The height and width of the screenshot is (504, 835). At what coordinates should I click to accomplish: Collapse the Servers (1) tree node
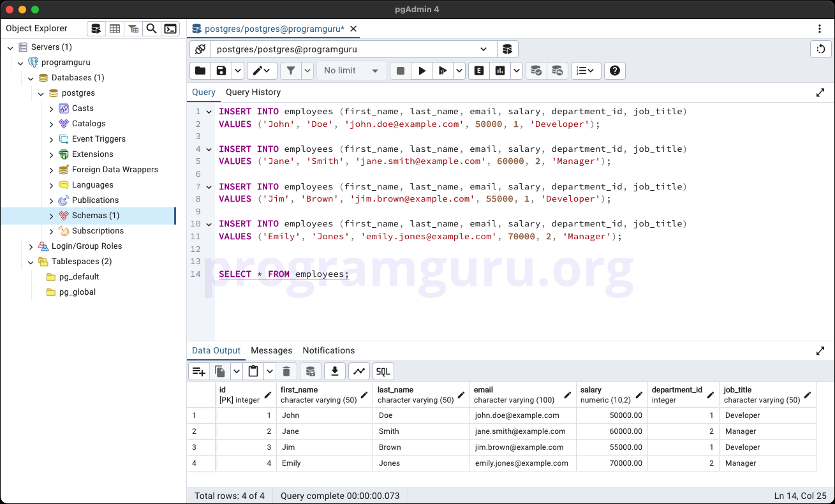point(10,47)
